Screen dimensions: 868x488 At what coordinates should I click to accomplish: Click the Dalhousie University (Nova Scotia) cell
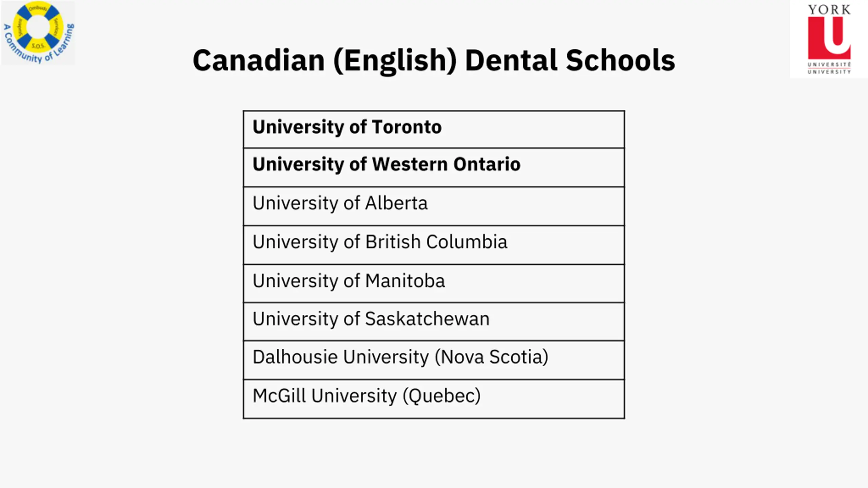click(x=434, y=360)
